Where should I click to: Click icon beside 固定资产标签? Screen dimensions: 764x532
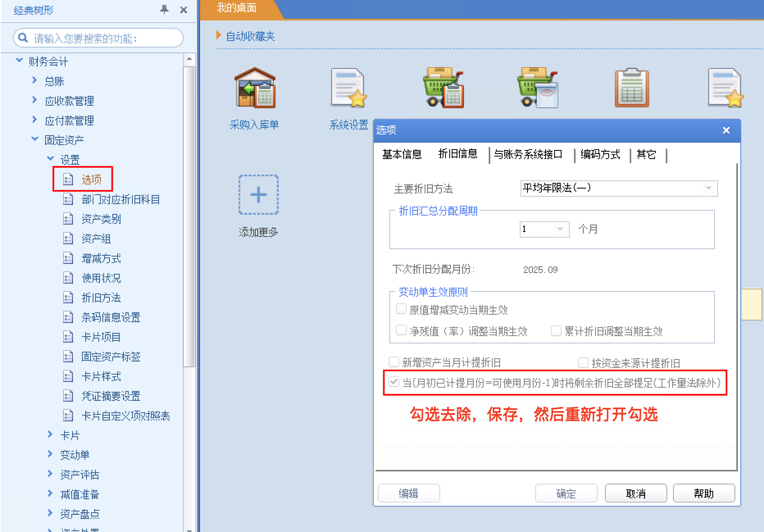tap(68, 357)
